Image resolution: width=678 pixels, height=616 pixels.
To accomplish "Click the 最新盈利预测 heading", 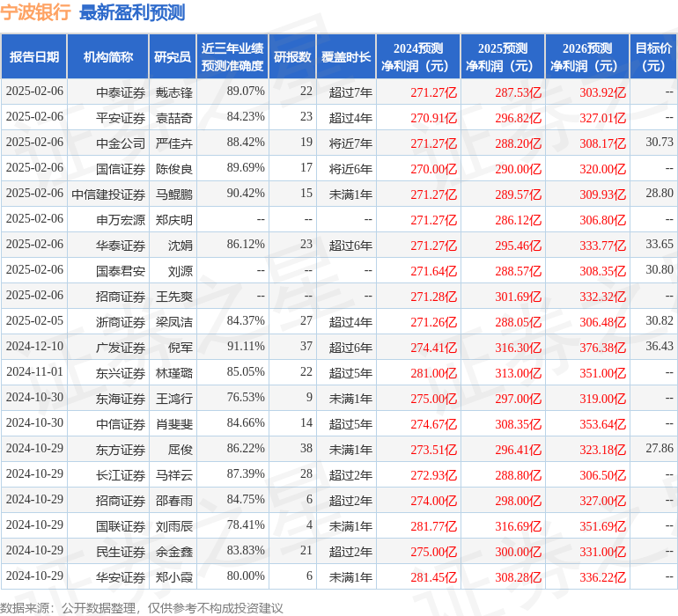I will pos(132,12).
